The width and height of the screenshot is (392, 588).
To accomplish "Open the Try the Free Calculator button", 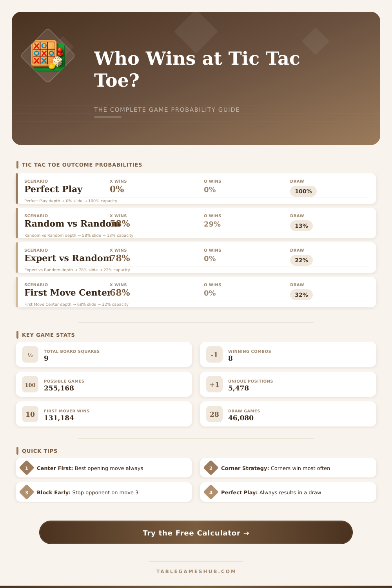I will pos(196,532).
